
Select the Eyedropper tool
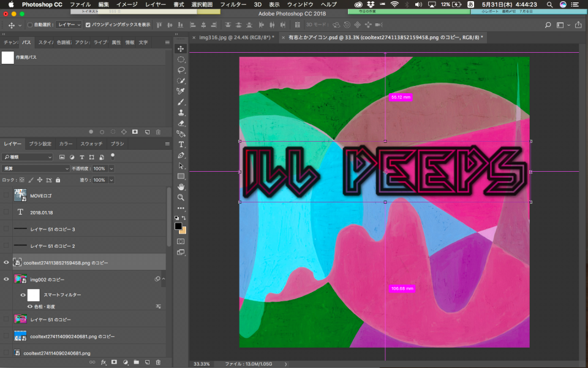pyautogui.click(x=181, y=91)
